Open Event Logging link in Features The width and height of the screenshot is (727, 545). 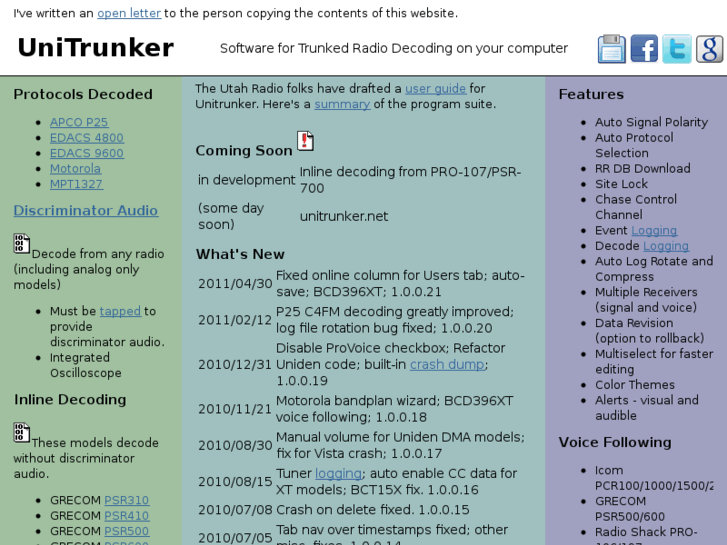[654, 230]
